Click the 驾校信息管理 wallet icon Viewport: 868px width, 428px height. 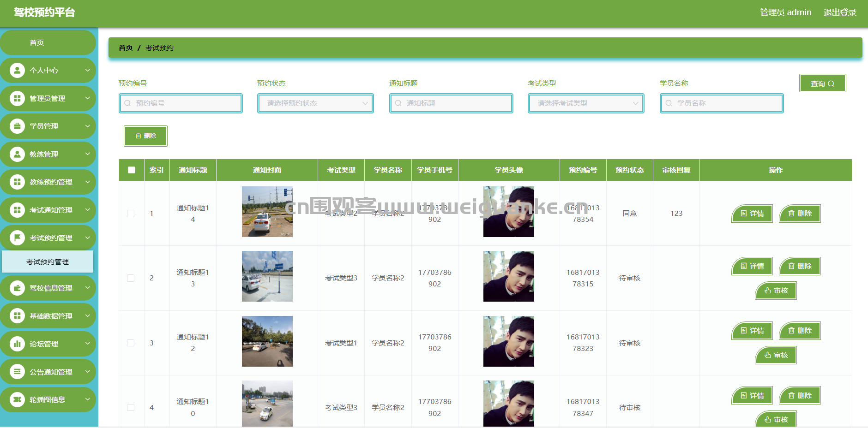[x=17, y=288]
